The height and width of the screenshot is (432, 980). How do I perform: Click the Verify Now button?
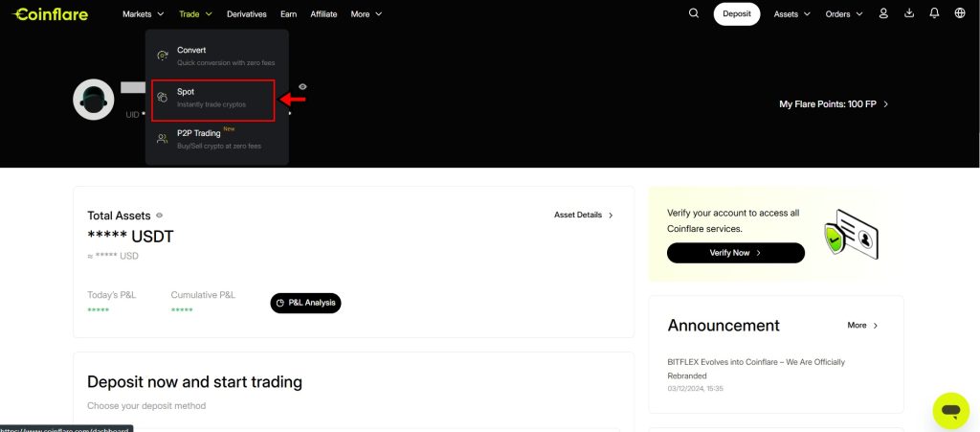point(736,253)
